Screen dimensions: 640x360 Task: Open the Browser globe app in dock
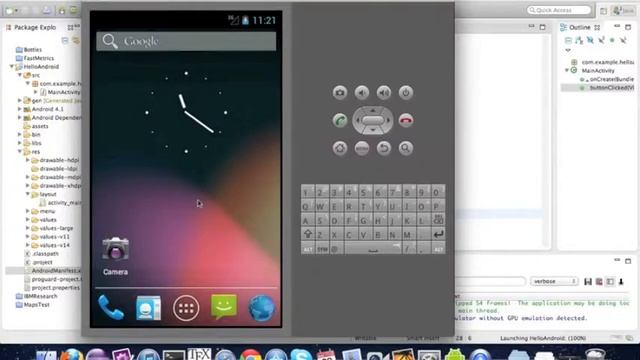[262, 308]
